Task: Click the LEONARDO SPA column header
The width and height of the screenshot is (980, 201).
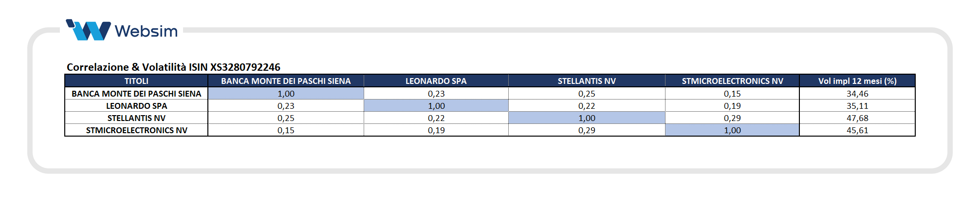Action: 436,81
